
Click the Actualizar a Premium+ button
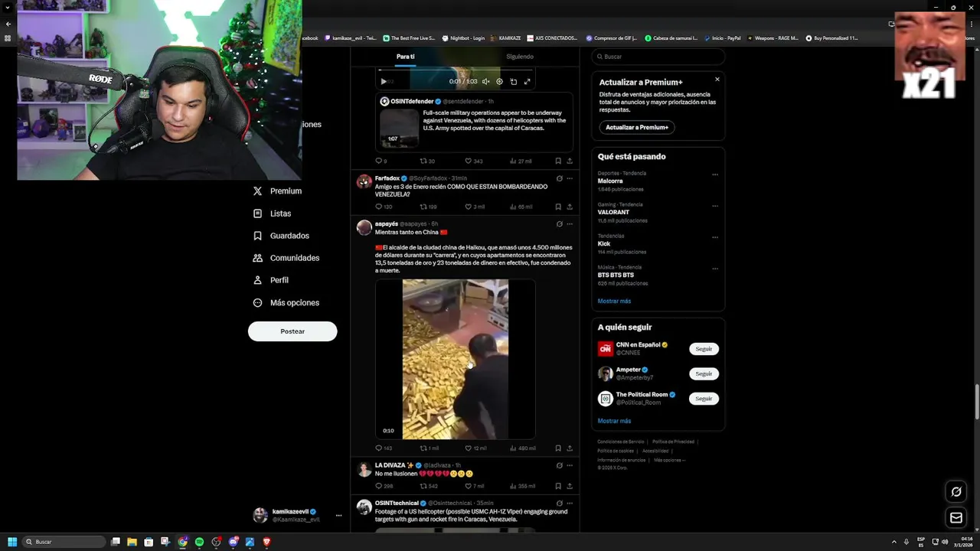(x=637, y=127)
